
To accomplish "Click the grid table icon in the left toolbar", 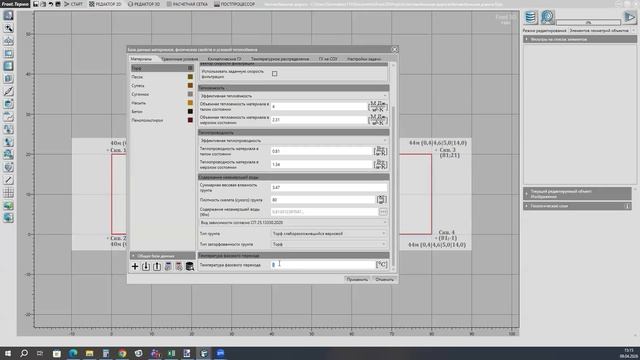I will pyautogui.click(x=8, y=193).
